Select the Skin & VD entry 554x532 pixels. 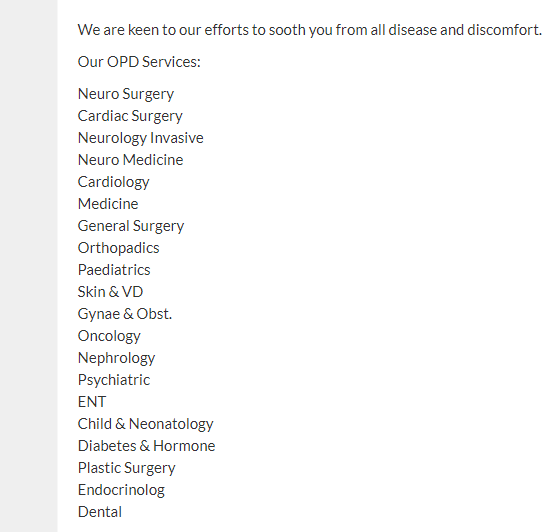110,292
